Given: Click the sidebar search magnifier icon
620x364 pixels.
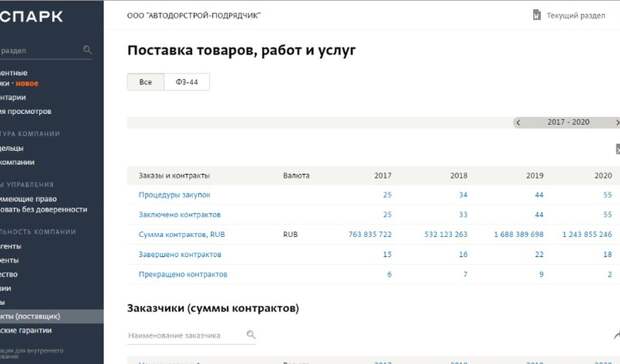Looking at the screenshot, I should click(x=87, y=50).
